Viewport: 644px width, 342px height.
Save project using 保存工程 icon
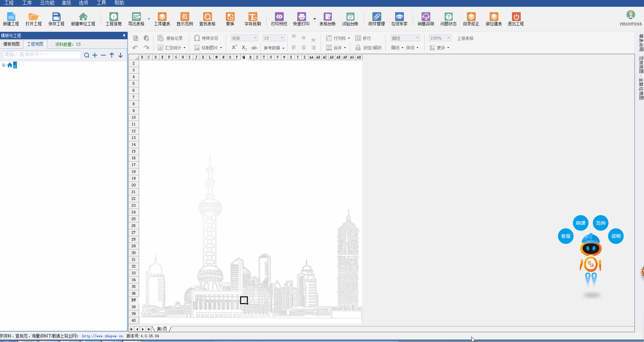56,19
